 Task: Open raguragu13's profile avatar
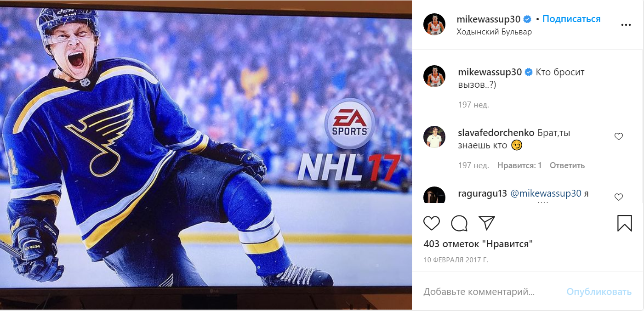pos(434,195)
